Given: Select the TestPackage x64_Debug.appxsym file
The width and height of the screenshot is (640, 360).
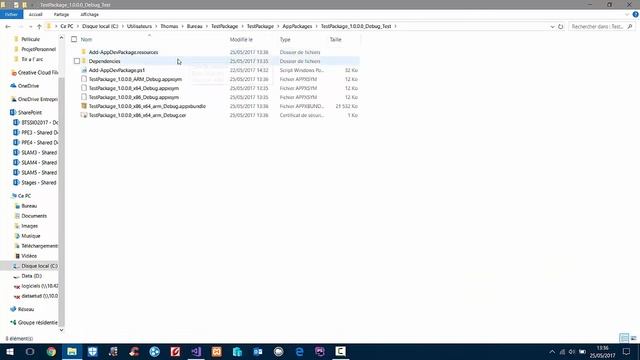Looking at the screenshot, I should [133, 88].
